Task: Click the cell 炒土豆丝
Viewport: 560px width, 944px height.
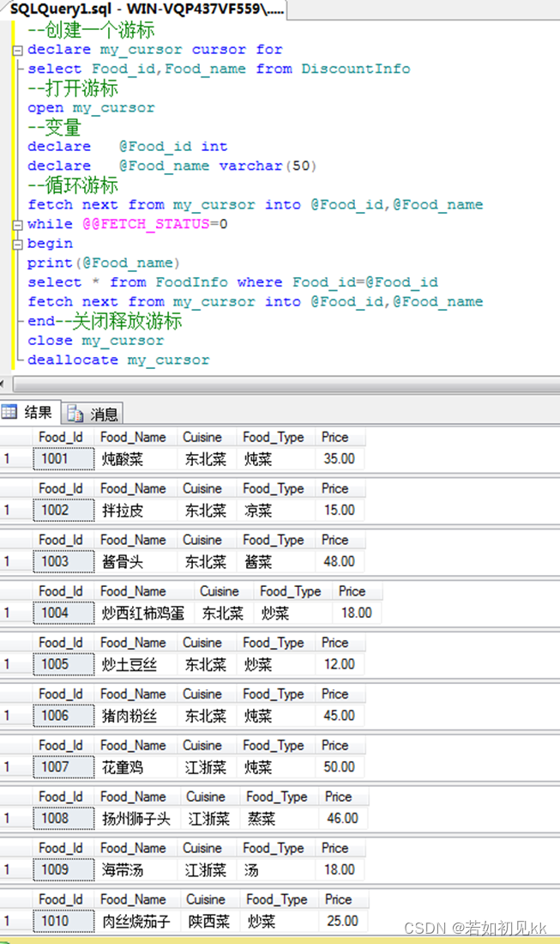Action: (x=136, y=664)
